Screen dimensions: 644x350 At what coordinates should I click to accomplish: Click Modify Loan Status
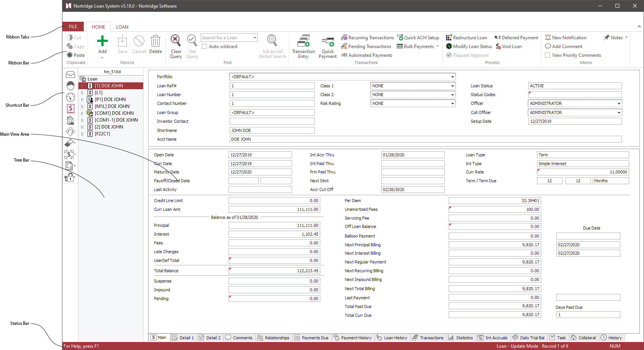[469, 47]
